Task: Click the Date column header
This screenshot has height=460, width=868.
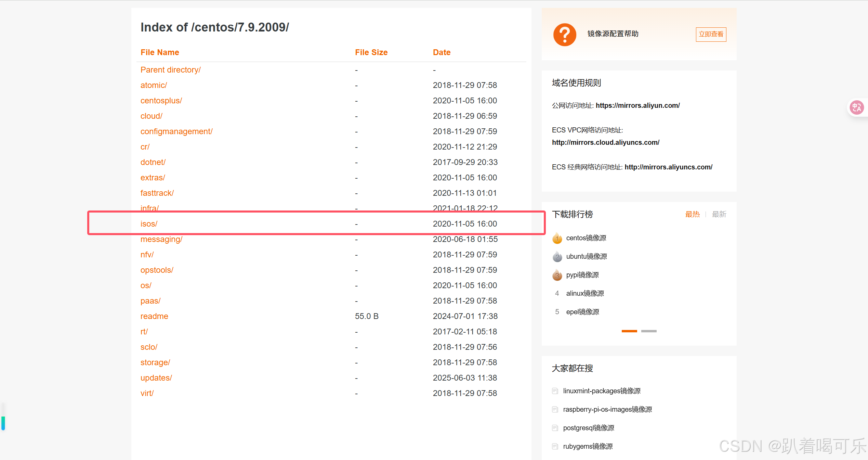Action: coord(442,52)
